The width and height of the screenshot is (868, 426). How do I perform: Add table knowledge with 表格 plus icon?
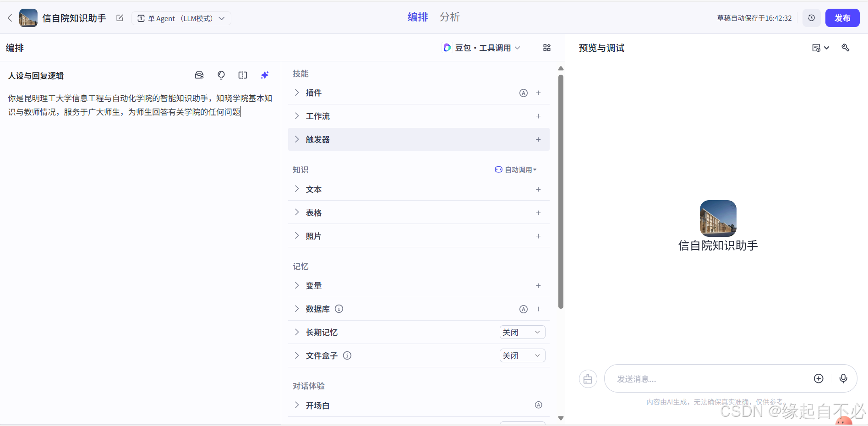(x=538, y=213)
